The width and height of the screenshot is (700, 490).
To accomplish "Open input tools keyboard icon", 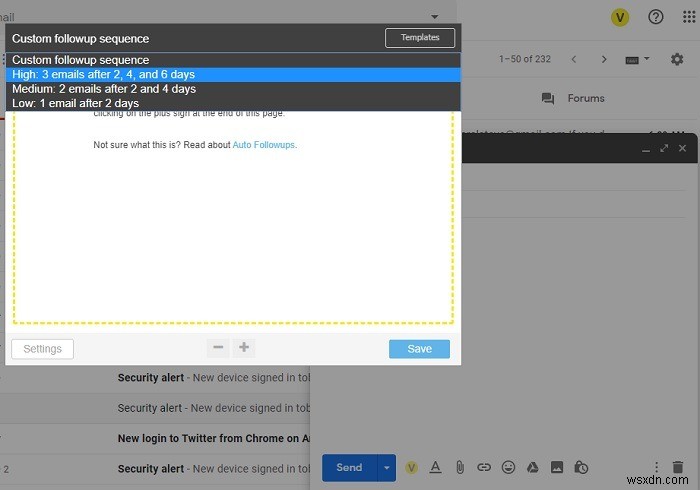I will [x=632, y=60].
